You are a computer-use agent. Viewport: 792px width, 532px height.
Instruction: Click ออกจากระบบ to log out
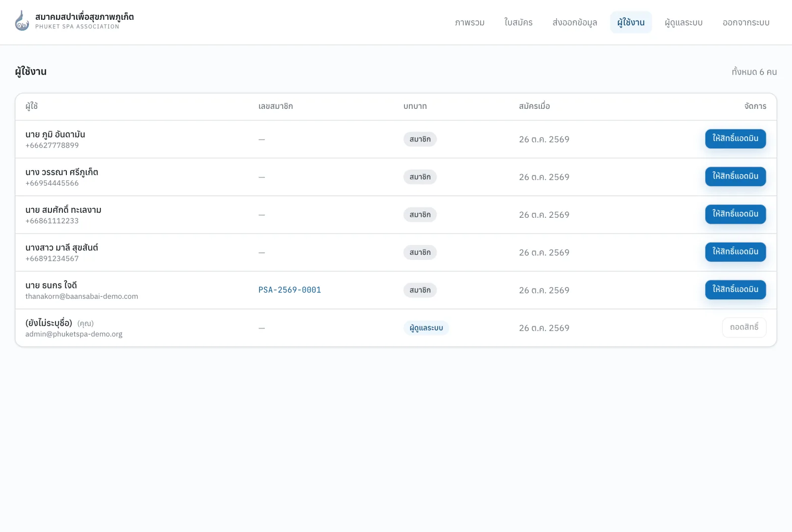pos(746,22)
